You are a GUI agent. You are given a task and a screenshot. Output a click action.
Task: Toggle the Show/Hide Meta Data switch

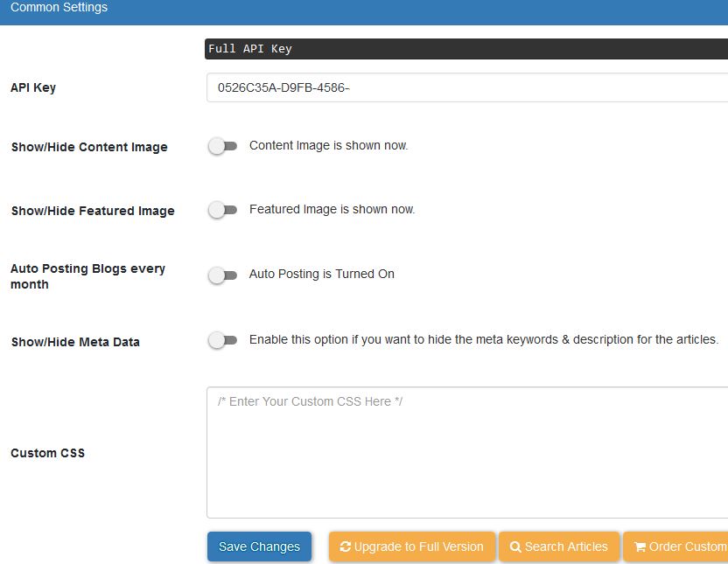pyautogui.click(x=222, y=340)
